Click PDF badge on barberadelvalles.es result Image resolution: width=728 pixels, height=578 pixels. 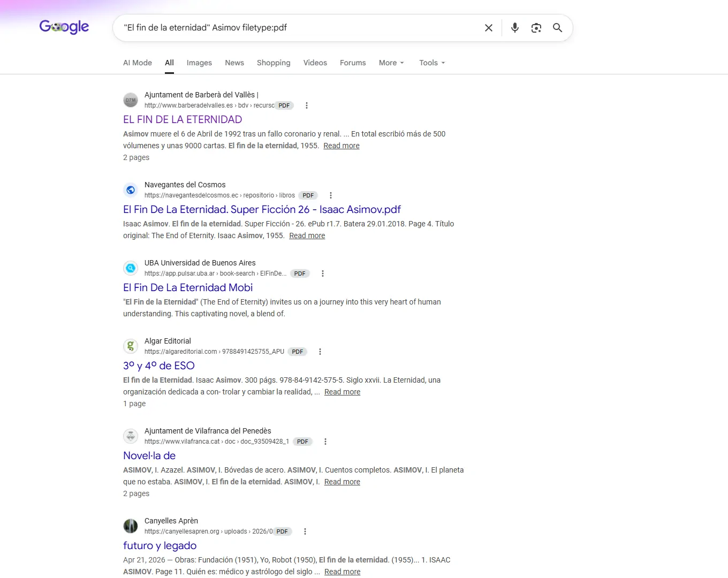tap(284, 105)
